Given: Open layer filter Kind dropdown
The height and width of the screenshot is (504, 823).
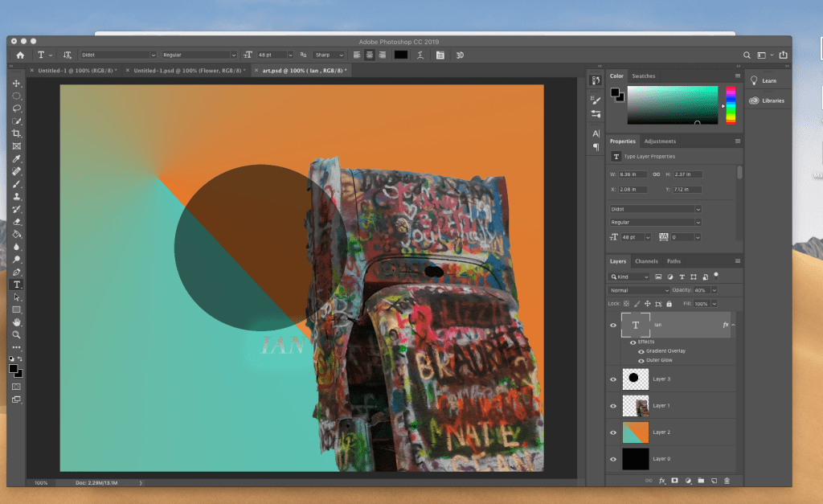Looking at the screenshot, I should coord(629,277).
